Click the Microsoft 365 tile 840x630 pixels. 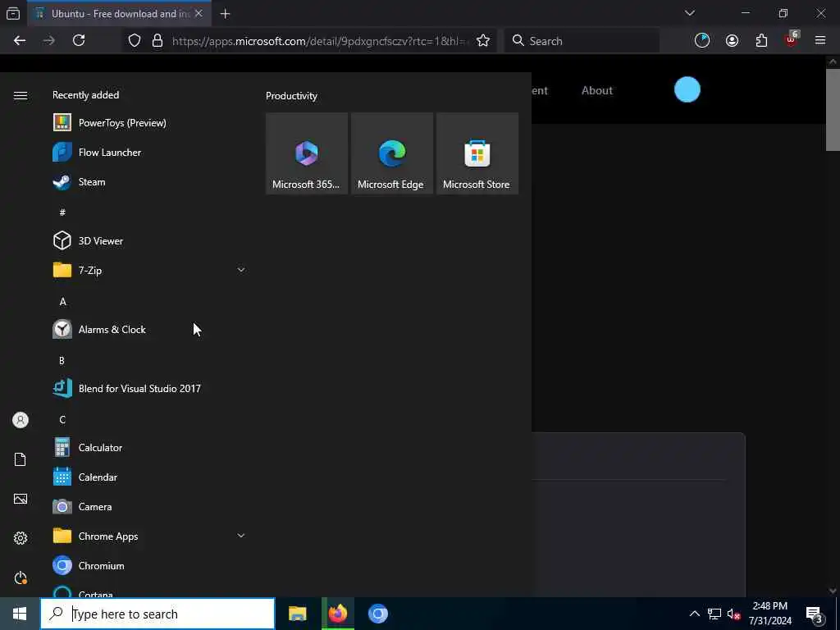pos(307,153)
